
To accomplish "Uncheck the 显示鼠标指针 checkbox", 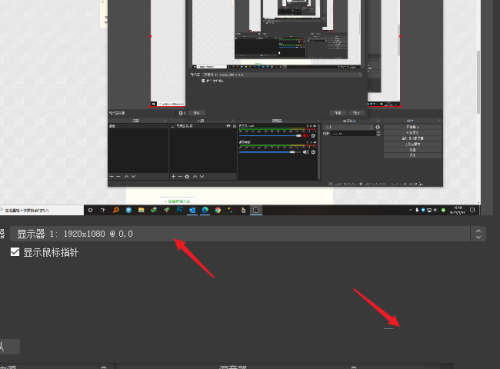I will tap(15, 252).
